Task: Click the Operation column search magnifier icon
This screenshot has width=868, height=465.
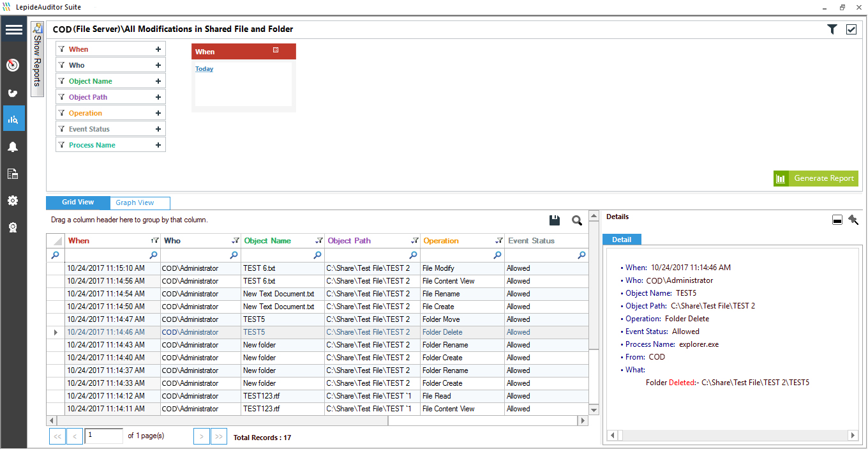Action: tap(498, 255)
